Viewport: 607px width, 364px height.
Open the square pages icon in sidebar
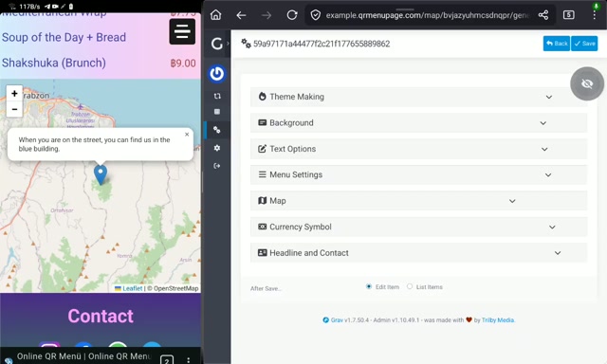[x=217, y=112]
